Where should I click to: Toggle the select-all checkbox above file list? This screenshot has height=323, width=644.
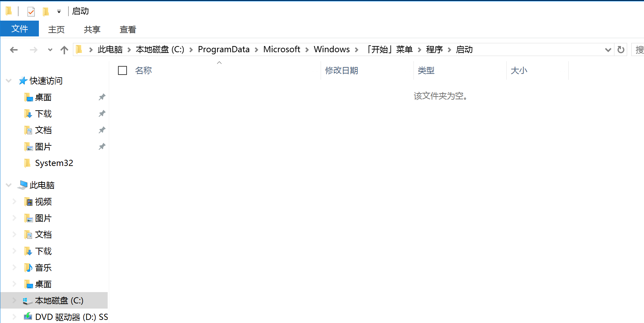(122, 70)
